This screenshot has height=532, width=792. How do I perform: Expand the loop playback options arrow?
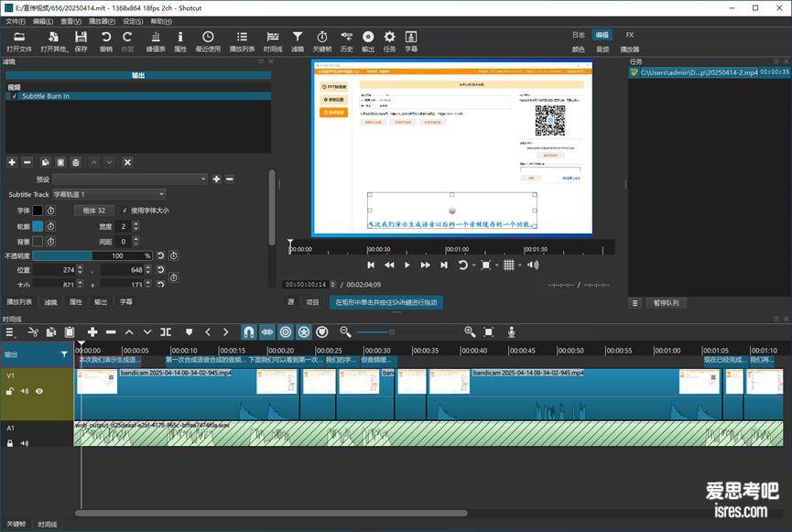(473, 266)
